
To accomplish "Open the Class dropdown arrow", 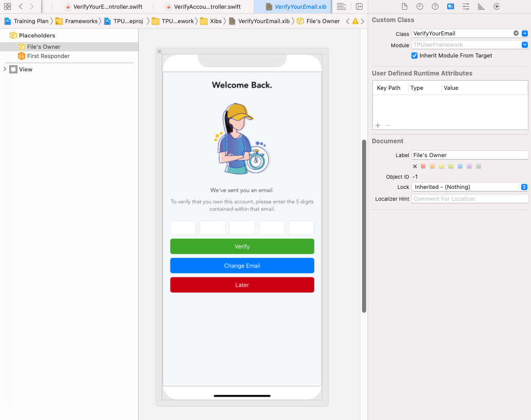I will (524, 33).
